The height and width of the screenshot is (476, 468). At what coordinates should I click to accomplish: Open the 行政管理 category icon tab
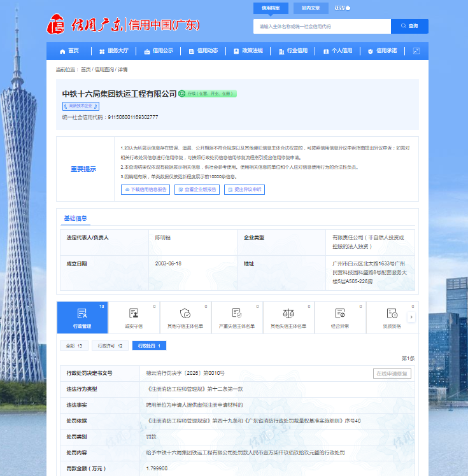[x=82, y=317]
